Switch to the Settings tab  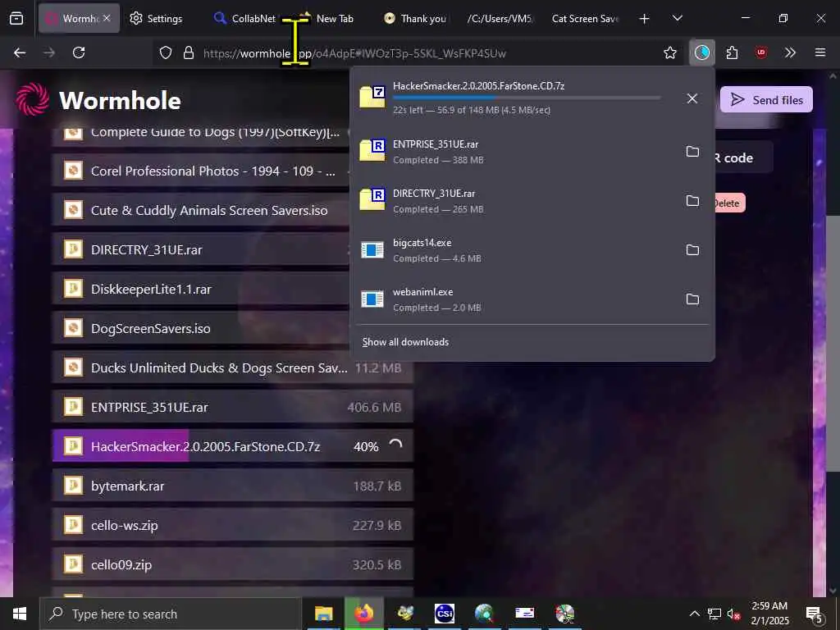coord(157,19)
